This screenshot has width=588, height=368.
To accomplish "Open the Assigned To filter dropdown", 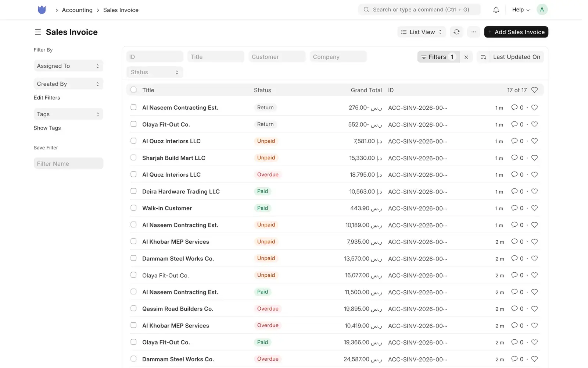I will [68, 66].
